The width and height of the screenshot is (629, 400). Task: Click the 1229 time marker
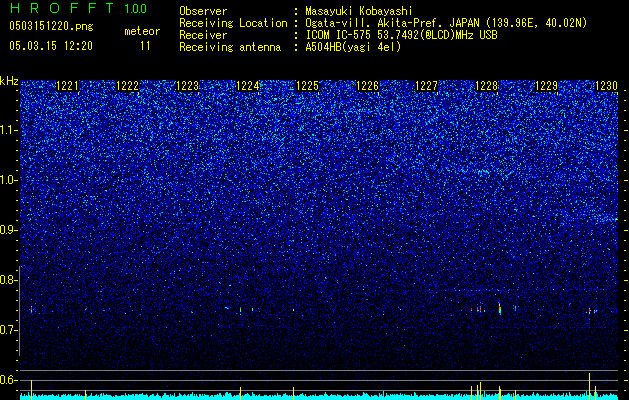pos(547,86)
